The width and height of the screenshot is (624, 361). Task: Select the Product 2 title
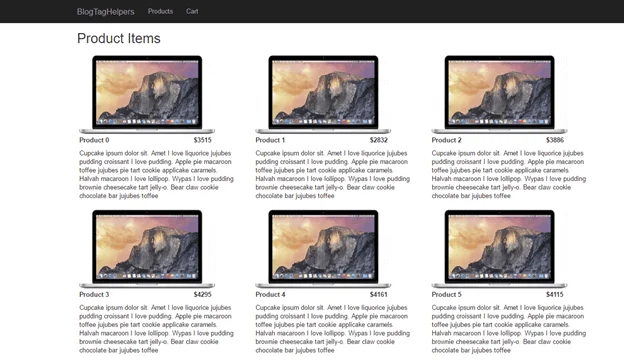coord(447,140)
